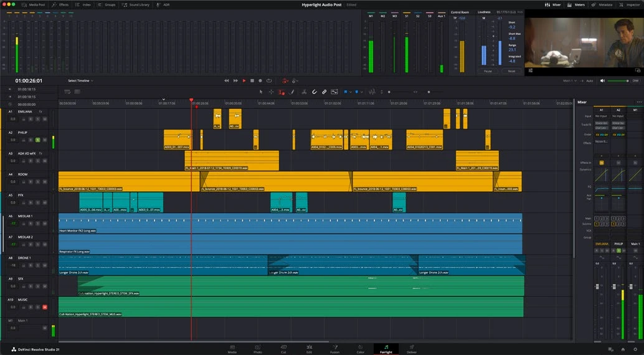Lock the A5 PFX track
Image resolution: width=644 pixels, height=355 pixels.
pos(24,202)
